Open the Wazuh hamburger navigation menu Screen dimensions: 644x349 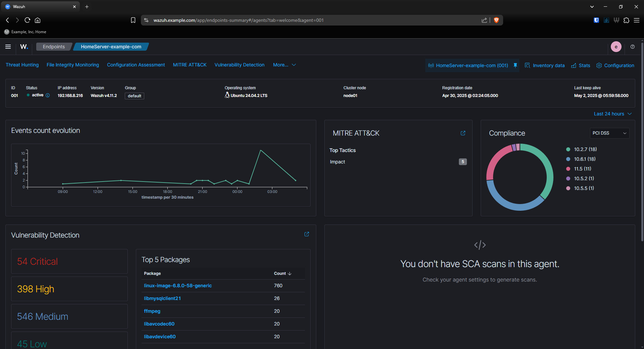[x=8, y=47]
